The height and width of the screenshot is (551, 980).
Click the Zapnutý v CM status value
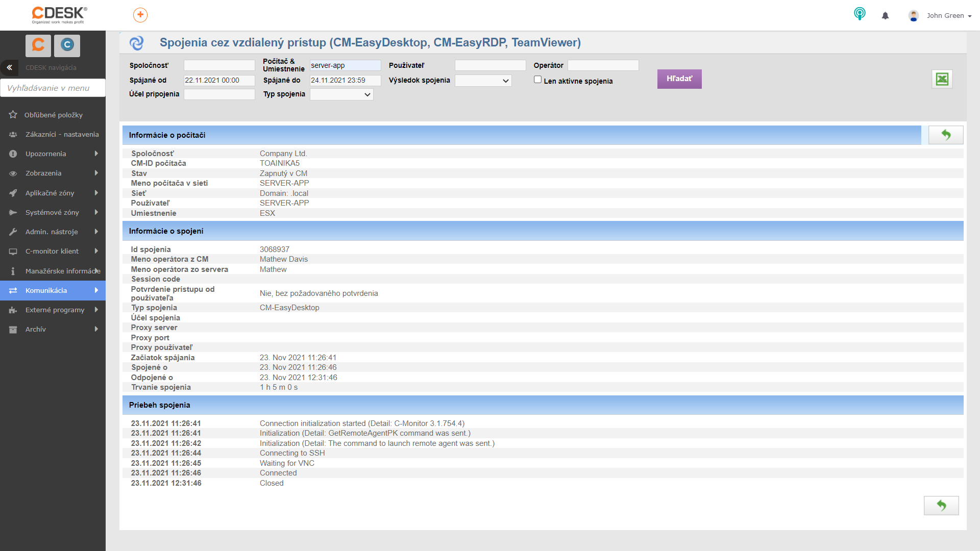click(x=284, y=173)
